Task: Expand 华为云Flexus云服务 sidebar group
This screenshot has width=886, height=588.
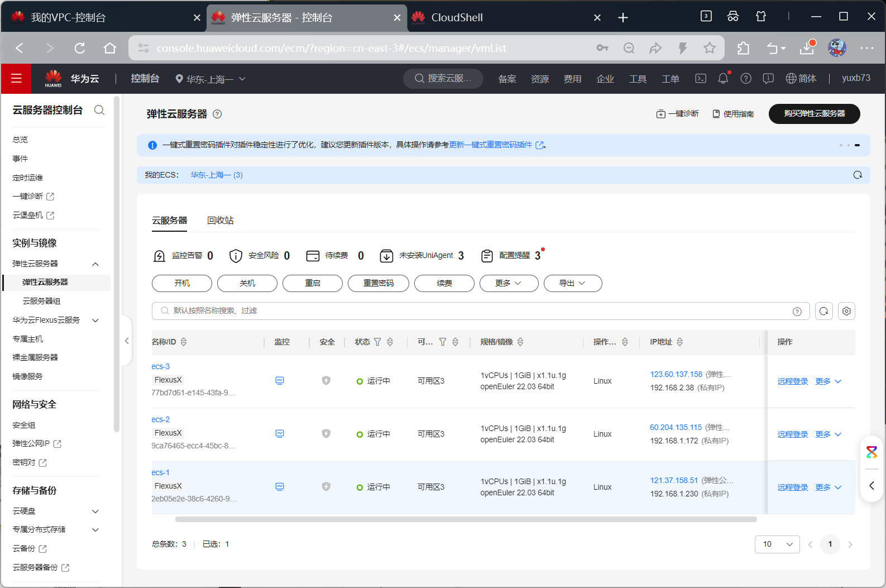Action: 95,321
